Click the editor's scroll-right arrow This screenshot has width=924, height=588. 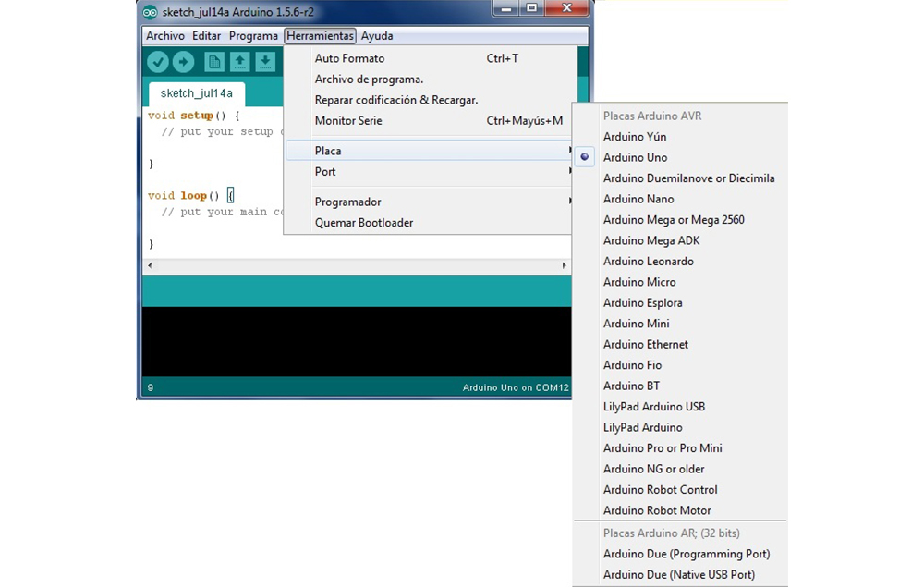tap(564, 265)
